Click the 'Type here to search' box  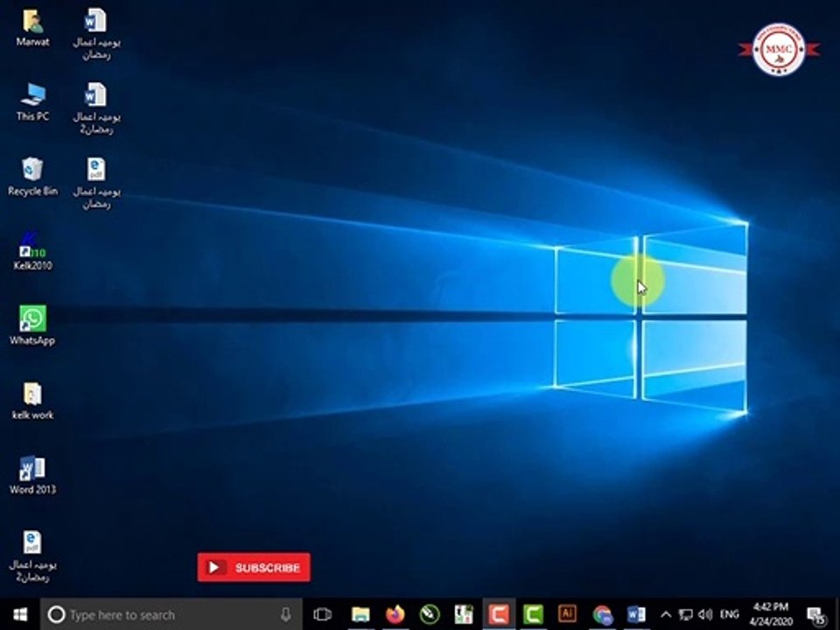[171, 614]
